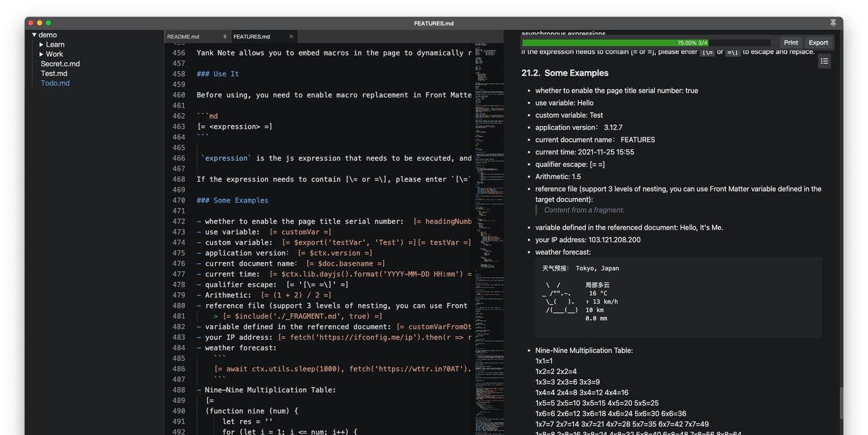This screenshot has width=868, height=435.
Task: Click the Export button
Action: point(818,43)
